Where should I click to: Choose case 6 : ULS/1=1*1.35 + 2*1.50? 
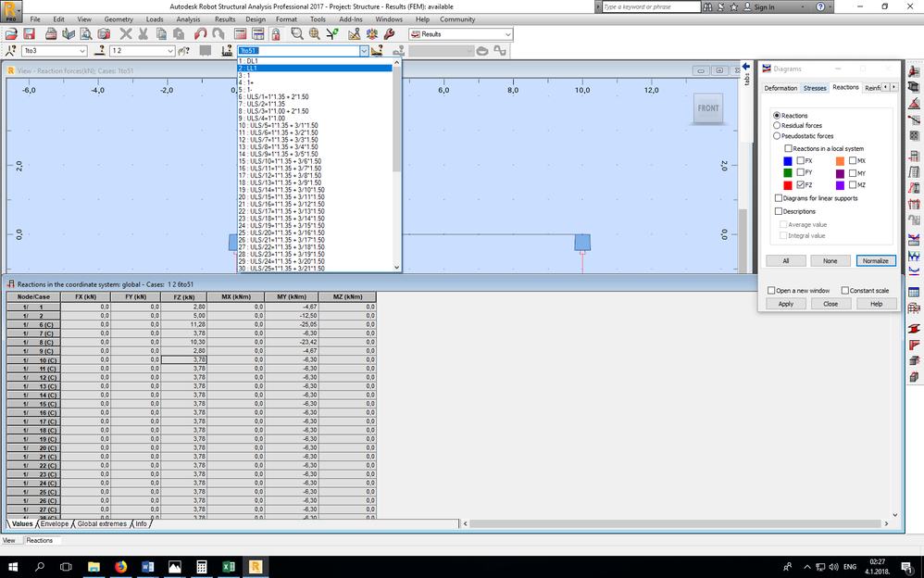coord(315,96)
